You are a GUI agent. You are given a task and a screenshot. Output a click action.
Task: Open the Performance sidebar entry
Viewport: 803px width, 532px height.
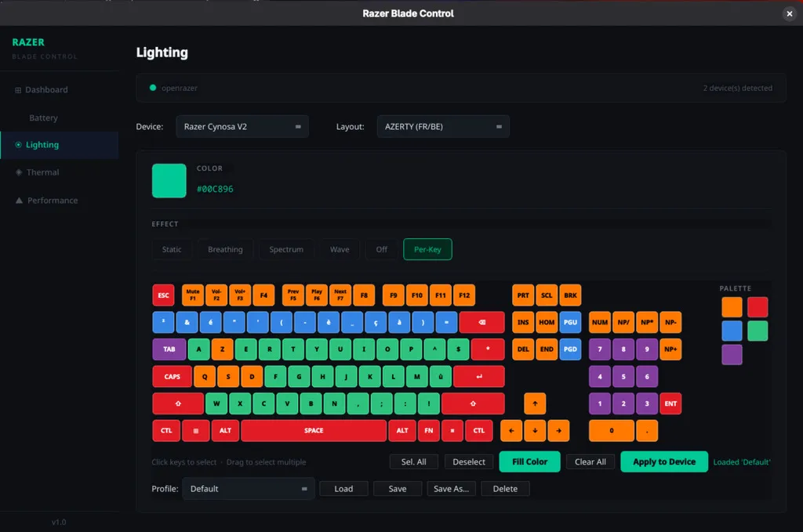59,200
